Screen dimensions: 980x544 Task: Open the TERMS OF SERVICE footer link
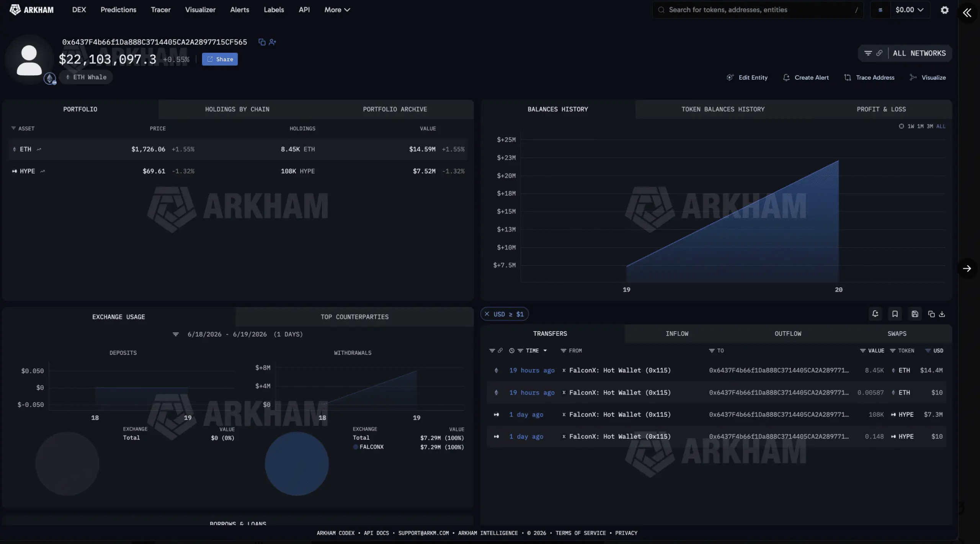tap(581, 533)
